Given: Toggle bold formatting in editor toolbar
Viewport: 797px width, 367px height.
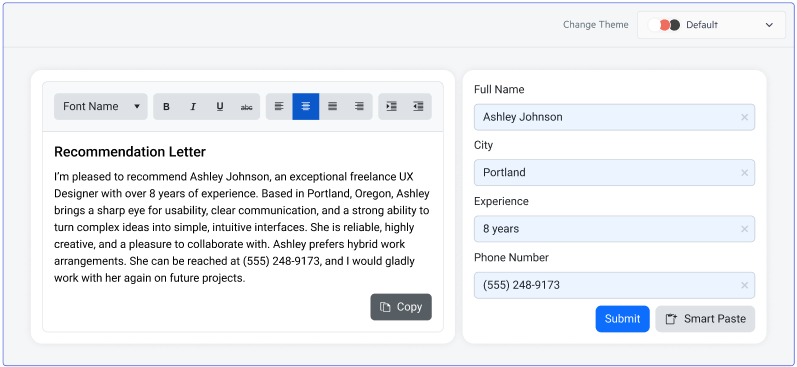Looking at the screenshot, I should tap(166, 107).
